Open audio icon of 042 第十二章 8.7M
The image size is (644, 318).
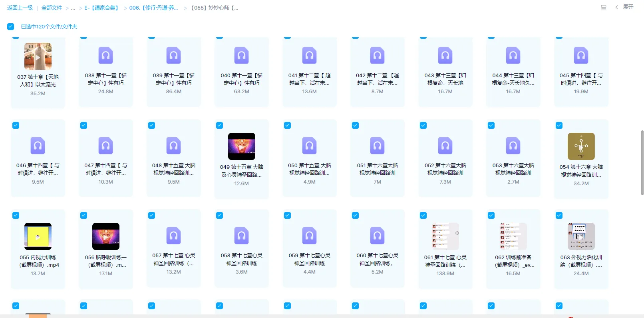click(x=377, y=55)
